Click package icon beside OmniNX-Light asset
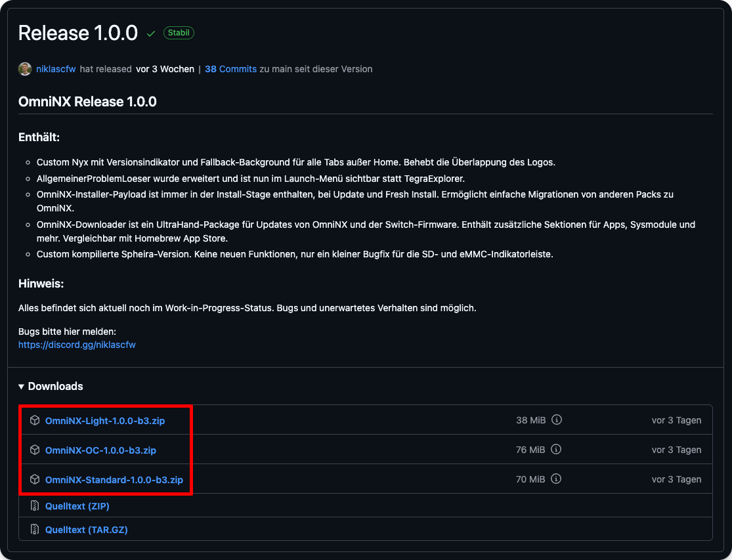 tap(35, 420)
